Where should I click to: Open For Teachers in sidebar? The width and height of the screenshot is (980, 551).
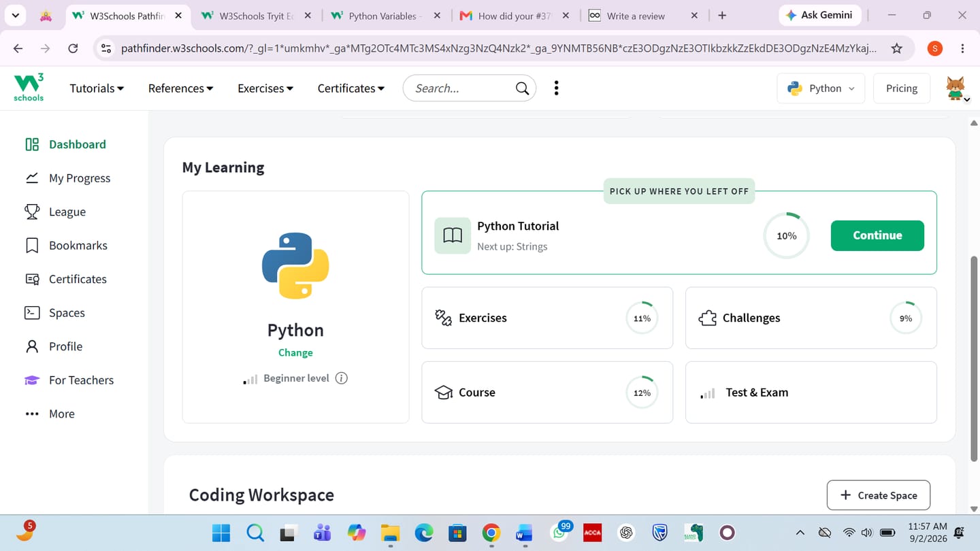pyautogui.click(x=69, y=380)
